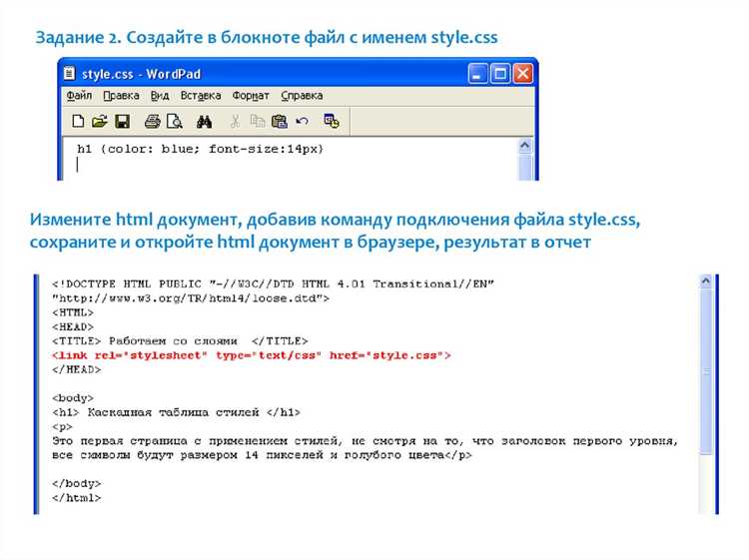This screenshot has height=560, width=749.
Task: Click the <TITLE> Работаем со слоями line
Action: click(180, 340)
